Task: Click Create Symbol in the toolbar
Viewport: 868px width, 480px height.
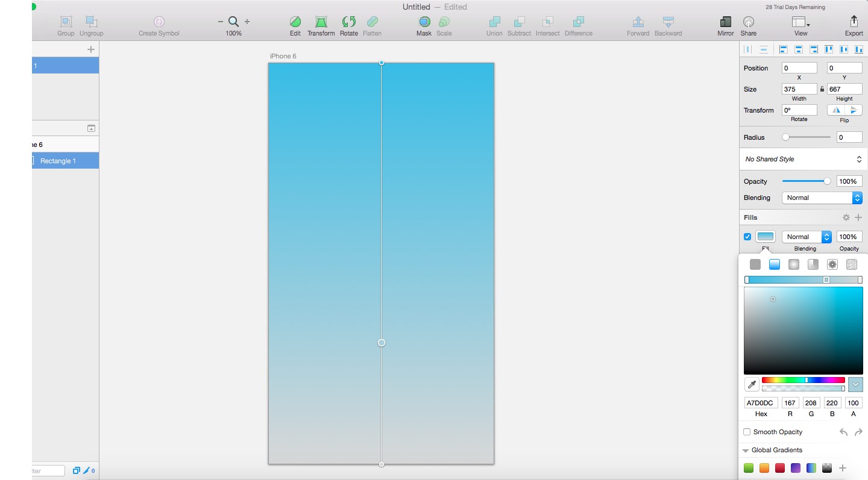Action: click(159, 22)
